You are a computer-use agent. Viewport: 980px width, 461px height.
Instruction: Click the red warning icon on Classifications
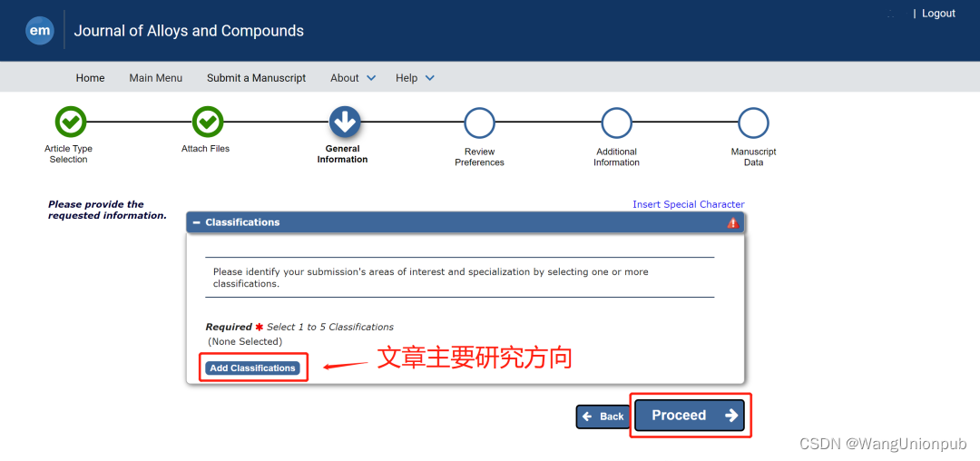732,223
